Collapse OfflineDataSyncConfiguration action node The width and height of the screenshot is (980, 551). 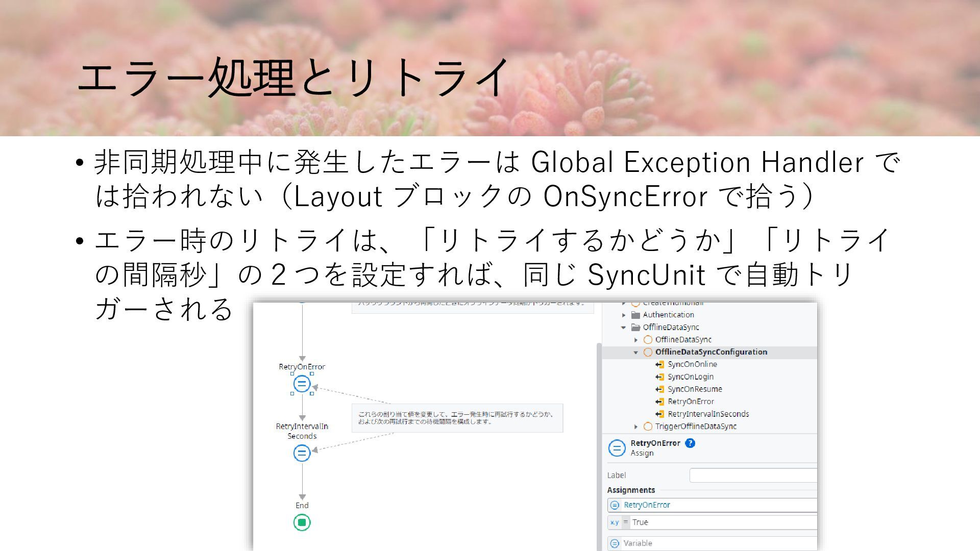[x=636, y=352]
